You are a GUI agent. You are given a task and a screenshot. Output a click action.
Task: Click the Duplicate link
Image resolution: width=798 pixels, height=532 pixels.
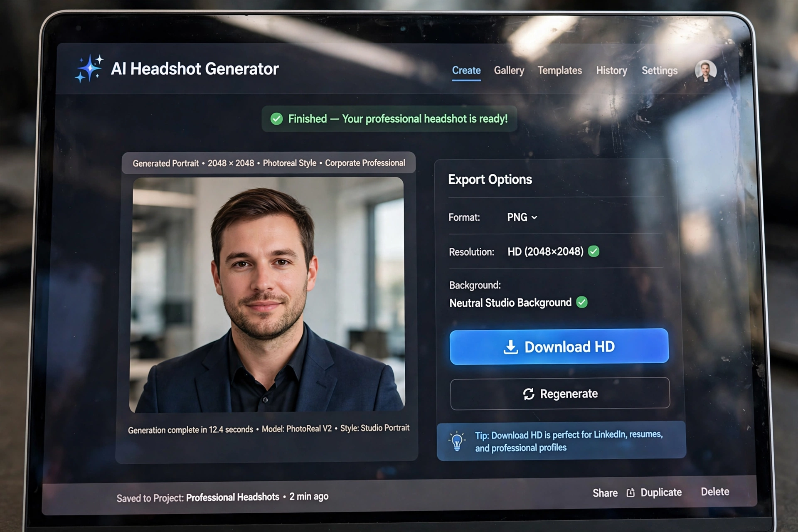coord(661,493)
